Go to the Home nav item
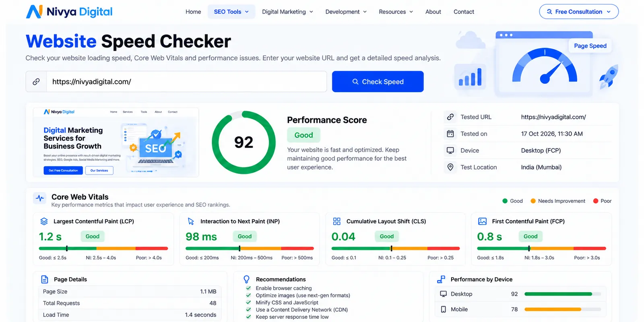This screenshot has width=644, height=322. coord(193,12)
